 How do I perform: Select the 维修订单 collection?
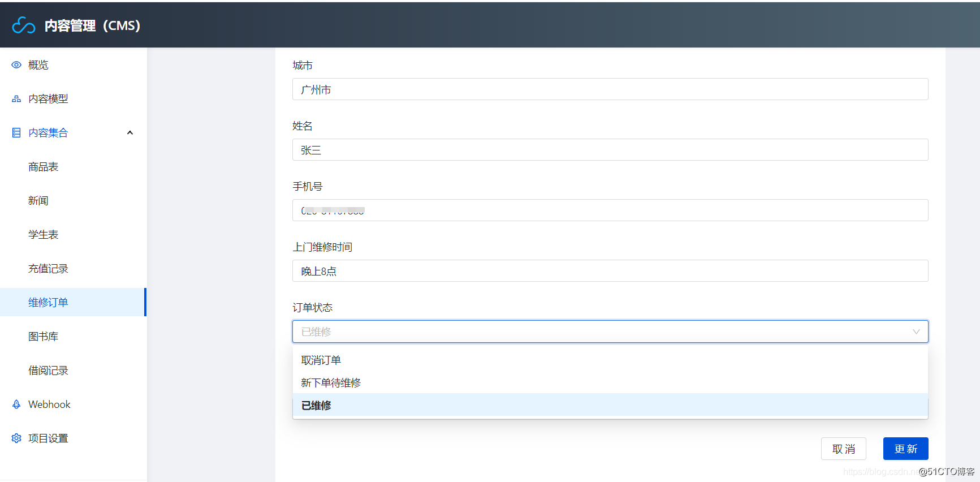click(73, 302)
